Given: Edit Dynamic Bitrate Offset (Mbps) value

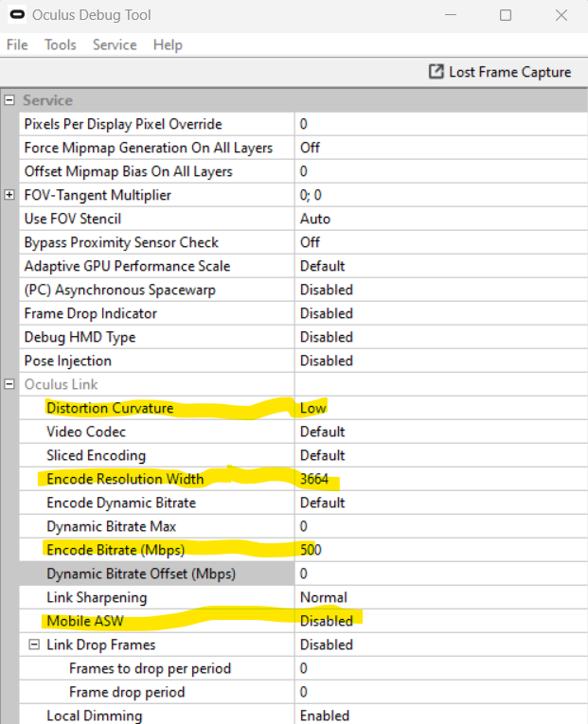Looking at the screenshot, I should (x=441, y=574).
